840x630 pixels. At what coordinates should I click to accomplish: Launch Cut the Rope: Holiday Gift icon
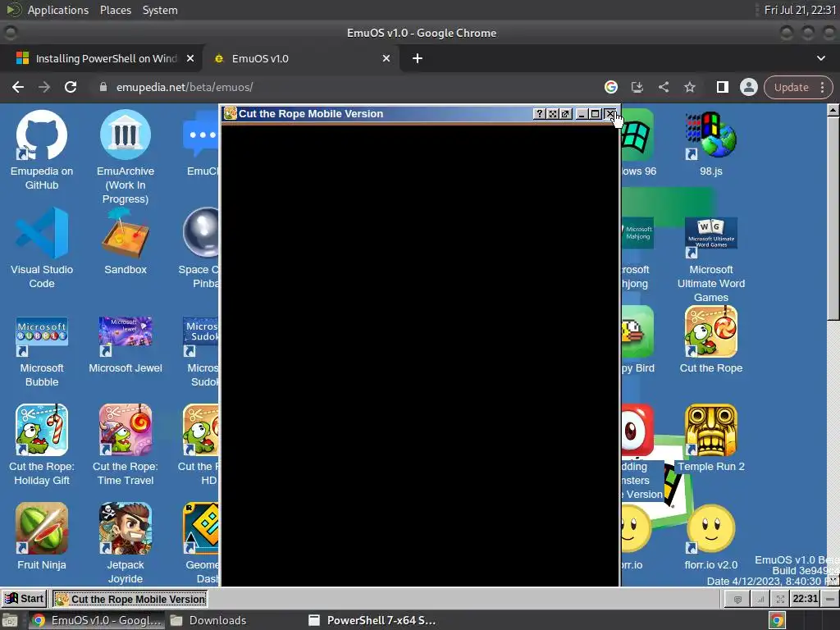click(x=42, y=445)
